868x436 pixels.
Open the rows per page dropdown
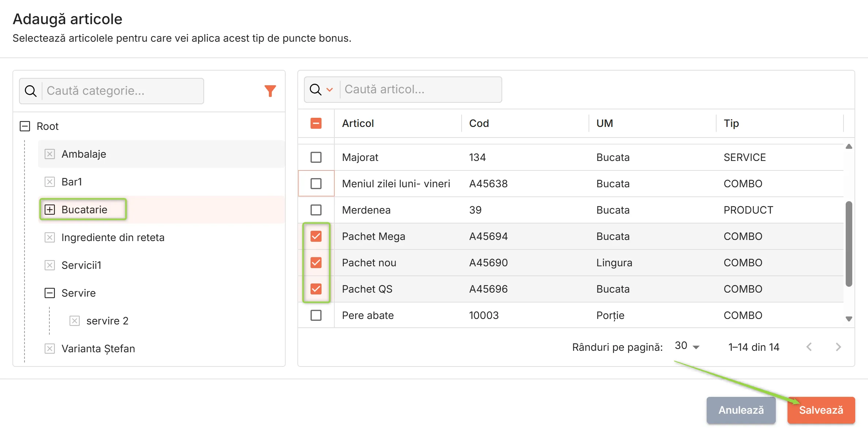[x=687, y=346]
